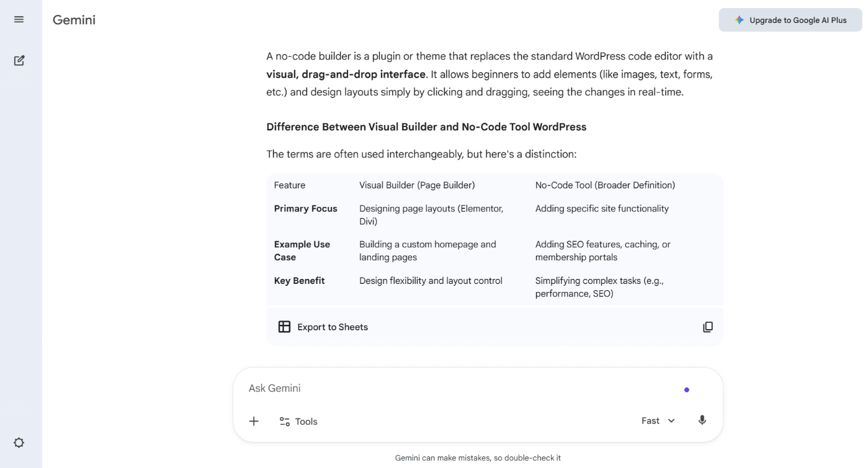The width and height of the screenshot is (868, 468).
Task: Open the main menu hamburger icon
Action: [x=19, y=20]
